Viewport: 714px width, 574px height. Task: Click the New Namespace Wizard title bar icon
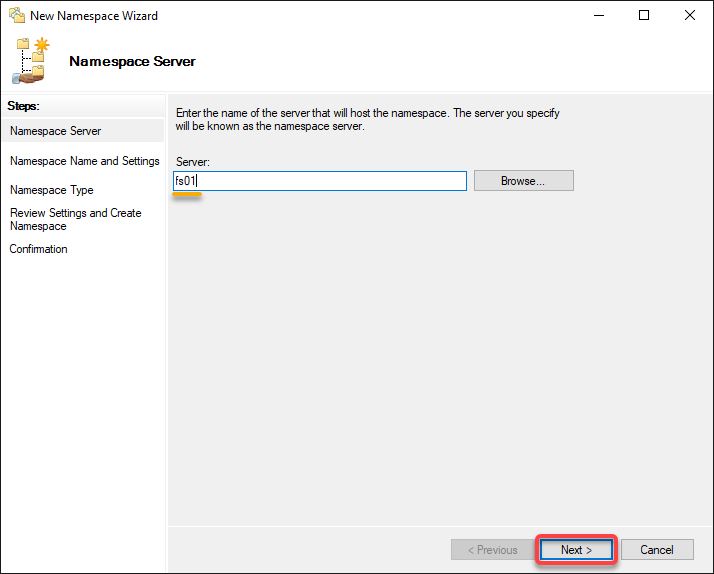(x=17, y=15)
